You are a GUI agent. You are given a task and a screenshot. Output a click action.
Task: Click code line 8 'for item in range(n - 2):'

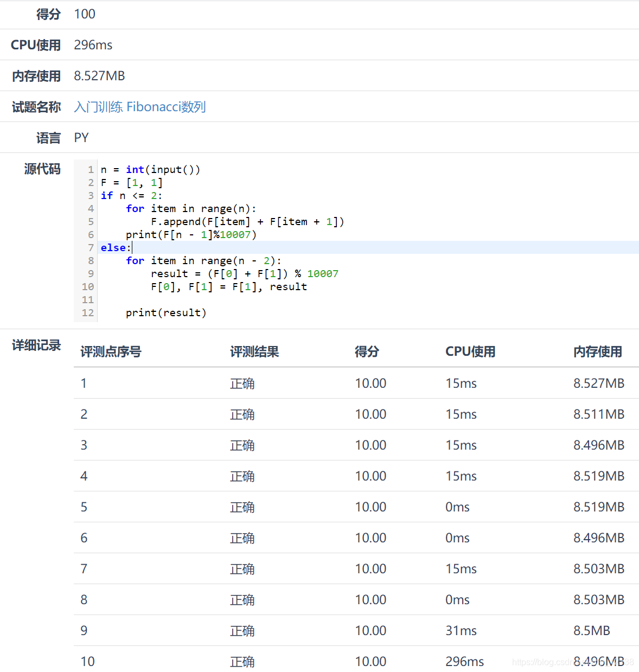point(203,261)
